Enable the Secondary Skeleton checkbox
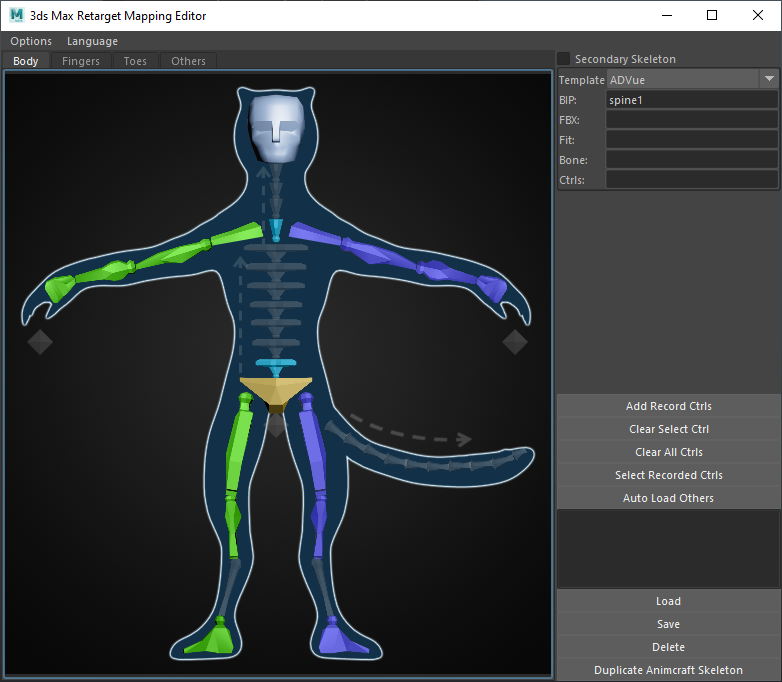The height and width of the screenshot is (682, 782). click(x=564, y=59)
